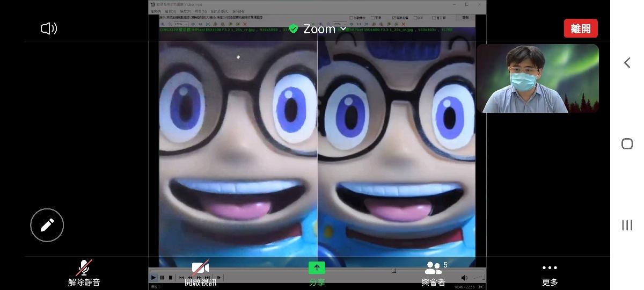Open the left pane zoom percentage dropdown
The height and width of the screenshot is (290, 644).
[181, 24]
